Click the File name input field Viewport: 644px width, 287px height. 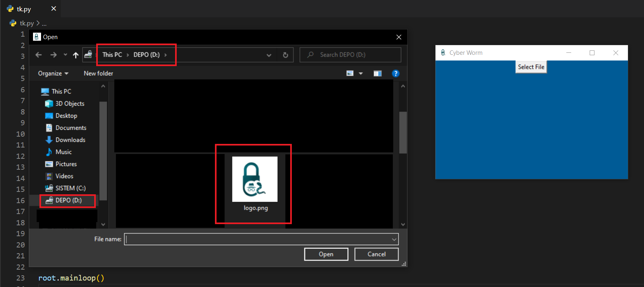click(x=258, y=239)
